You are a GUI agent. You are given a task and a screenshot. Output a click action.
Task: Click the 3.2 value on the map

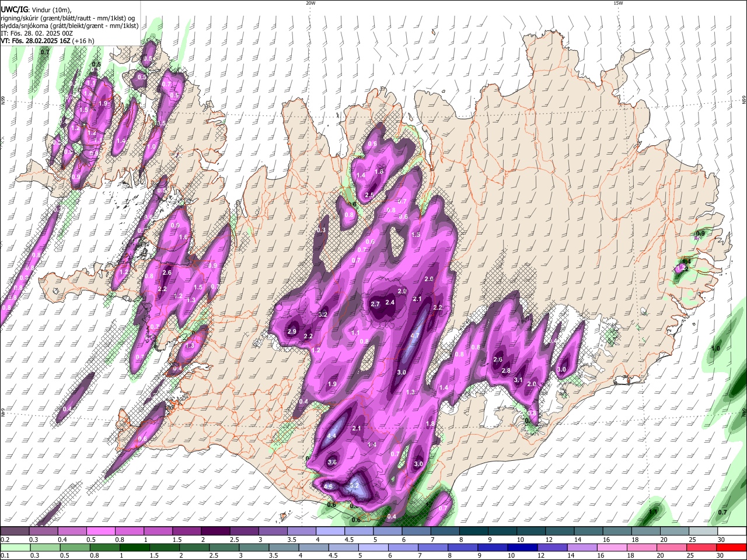[323, 314]
